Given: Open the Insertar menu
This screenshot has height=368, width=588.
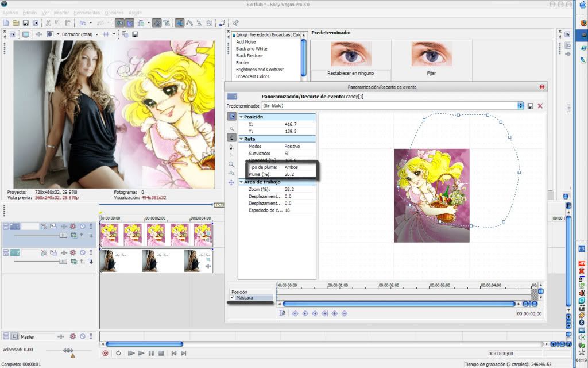Looking at the screenshot, I should pyautogui.click(x=61, y=13).
